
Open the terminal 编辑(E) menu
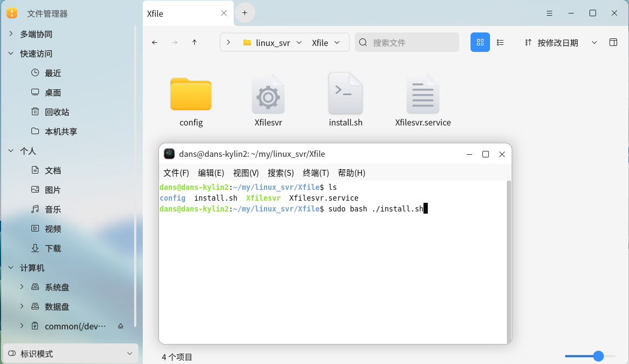(211, 173)
